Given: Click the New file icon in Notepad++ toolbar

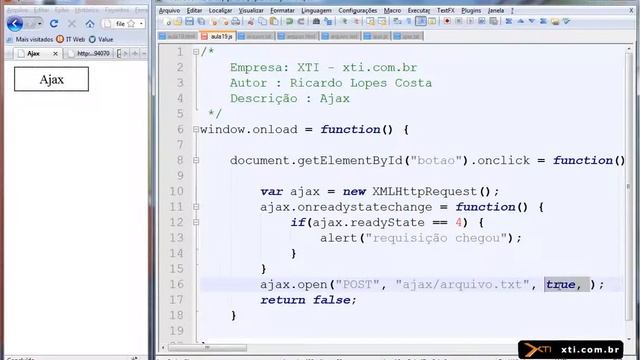Looking at the screenshot, I should click(x=167, y=21).
